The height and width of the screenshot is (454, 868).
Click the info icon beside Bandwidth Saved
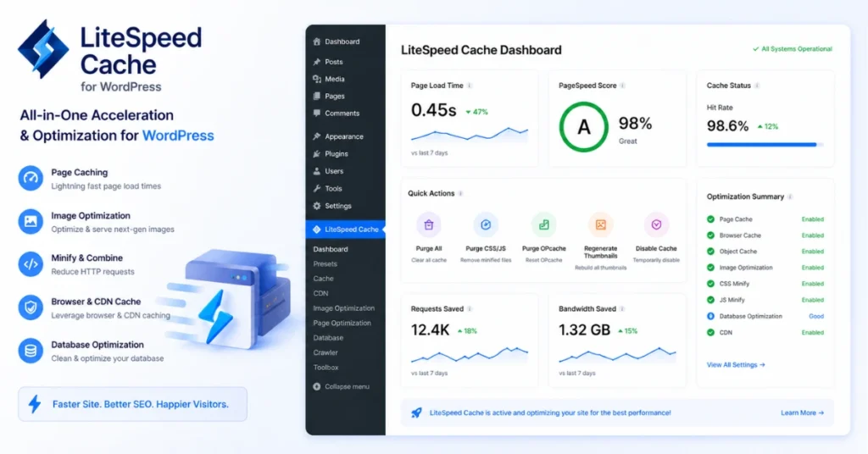click(622, 309)
